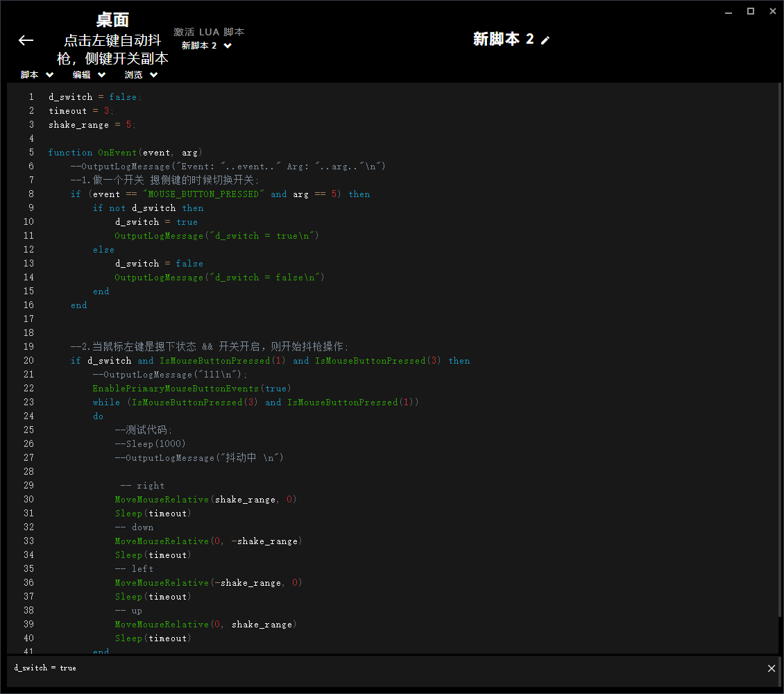This screenshot has width=784, height=694.
Task: Open the 编辑 menu
Action: pyautogui.click(x=89, y=75)
